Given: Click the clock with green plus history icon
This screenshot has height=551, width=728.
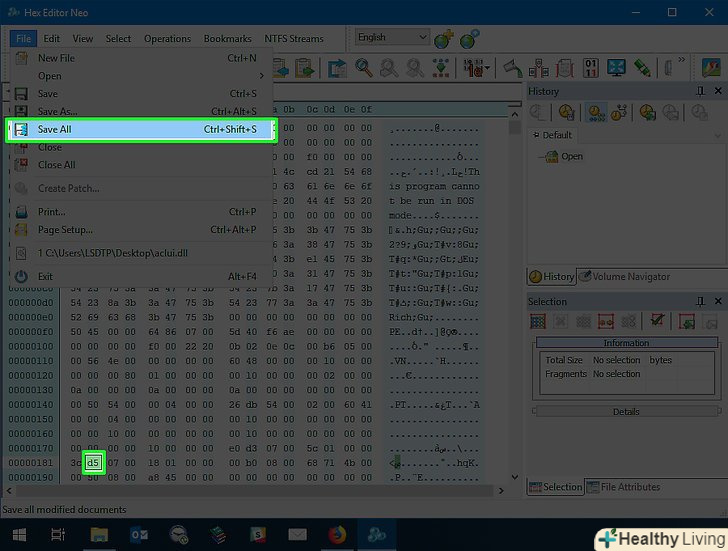Looking at the screenshot, I should pyautogui.click(x=648, y=112).
